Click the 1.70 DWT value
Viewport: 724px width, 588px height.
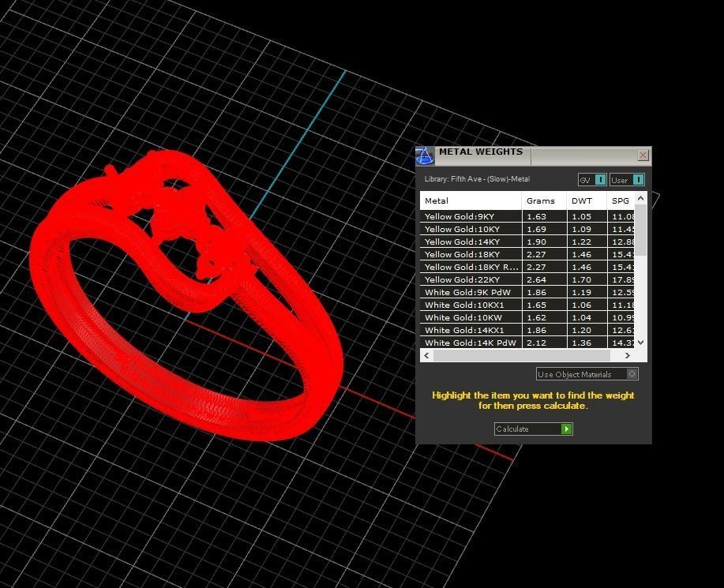(x=581, y=279)
